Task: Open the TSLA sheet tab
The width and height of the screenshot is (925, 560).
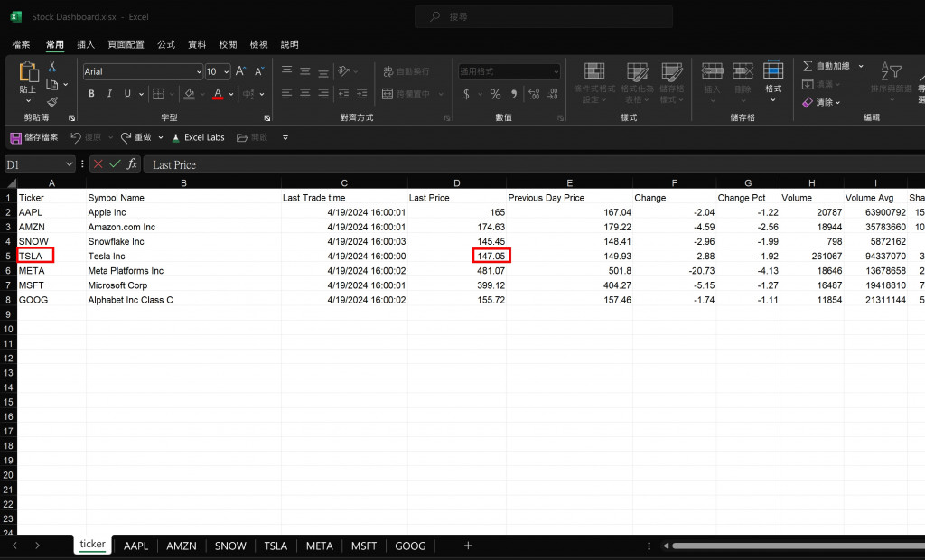Action: [x=276, y=546]
